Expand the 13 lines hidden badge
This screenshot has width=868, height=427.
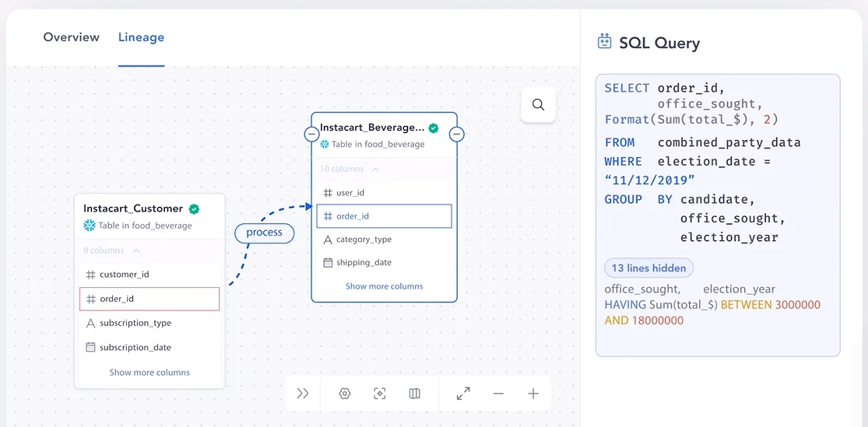pyautogui.click(x=648, y=268)
